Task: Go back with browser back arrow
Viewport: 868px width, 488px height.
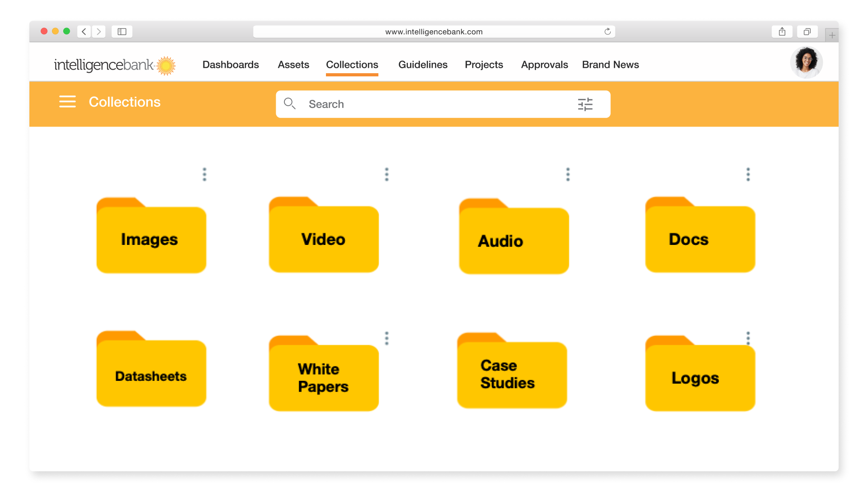Action: click(x=84, y=32)
